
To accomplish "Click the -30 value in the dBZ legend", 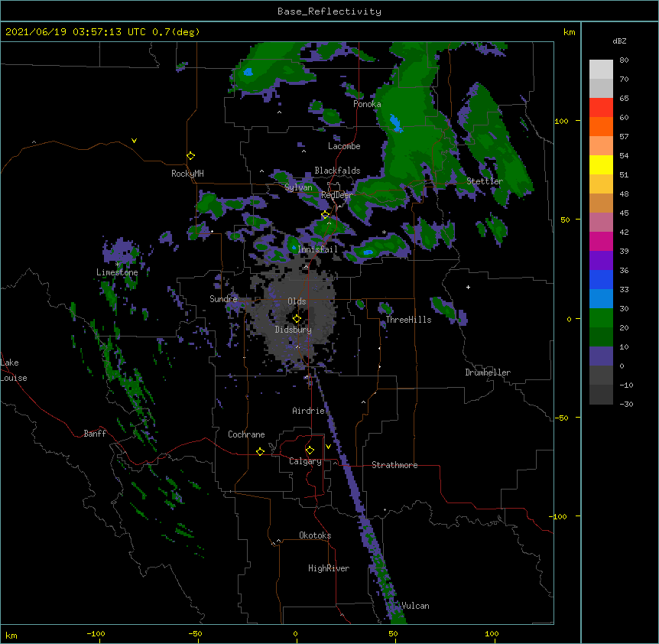I will pos(626,404).
